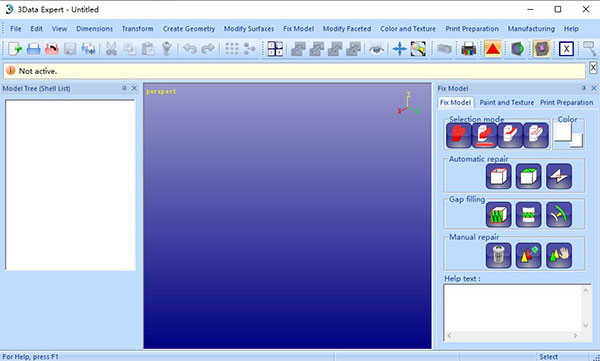Click the Cut scissors icon
The image size is (600, 361).
[x=111, y=49]
